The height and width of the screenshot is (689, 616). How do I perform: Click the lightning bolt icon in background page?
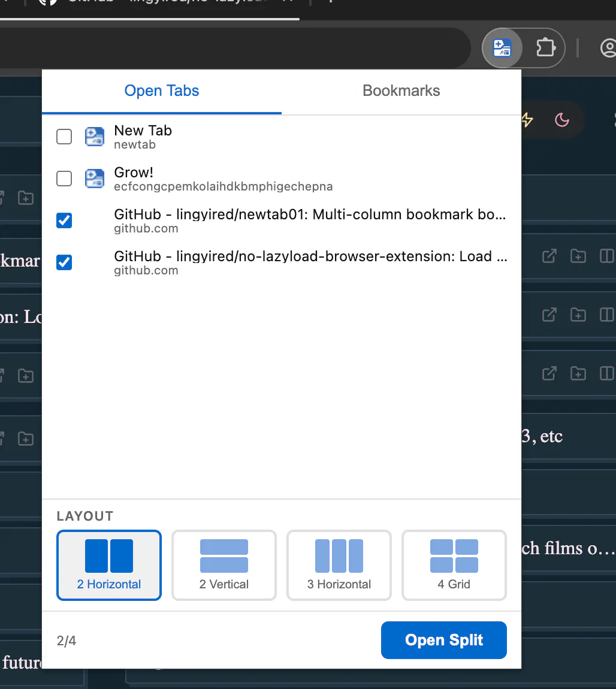pyautogui.click(x=527, y=120)
